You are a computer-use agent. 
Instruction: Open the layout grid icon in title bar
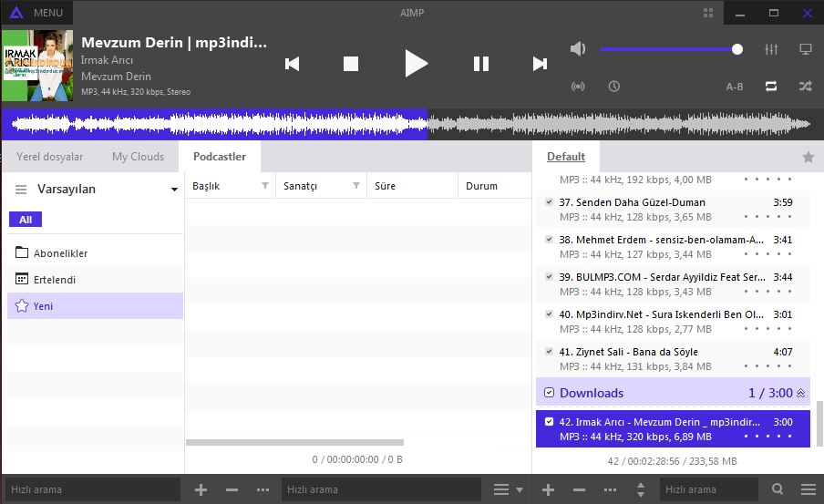708,13
